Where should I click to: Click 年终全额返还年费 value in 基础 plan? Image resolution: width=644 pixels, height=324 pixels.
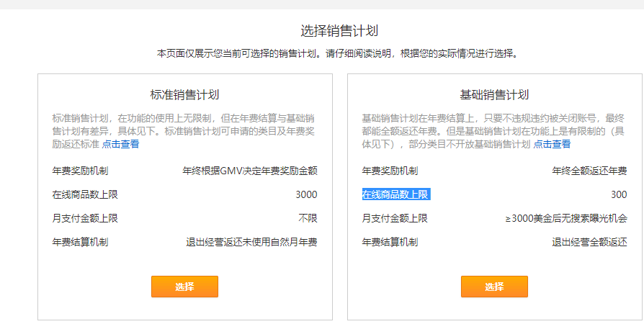[x=589, y=171]
